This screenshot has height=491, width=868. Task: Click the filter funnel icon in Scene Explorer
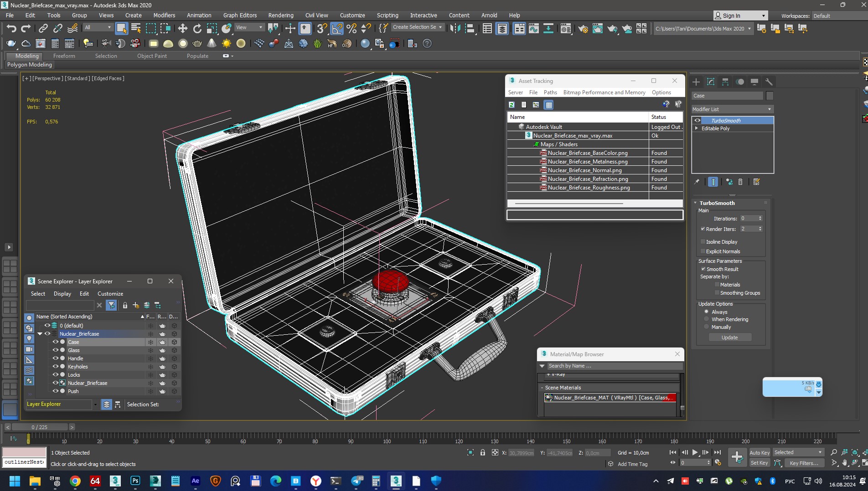pos(111,305)
